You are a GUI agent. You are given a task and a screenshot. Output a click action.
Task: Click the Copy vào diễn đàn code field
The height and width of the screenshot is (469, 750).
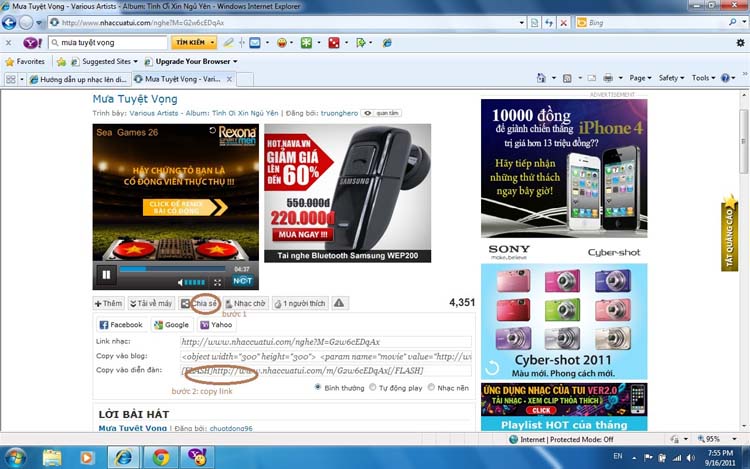tap(325, 371)
